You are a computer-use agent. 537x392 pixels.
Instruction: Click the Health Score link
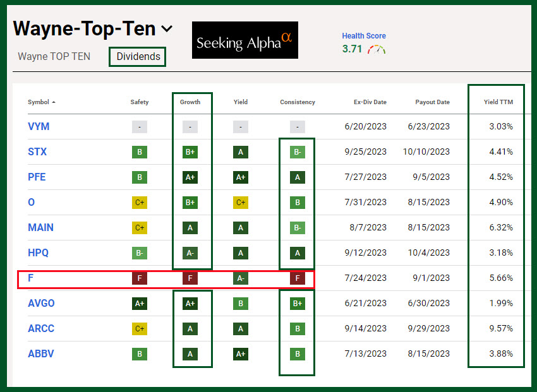pos(363,36)
